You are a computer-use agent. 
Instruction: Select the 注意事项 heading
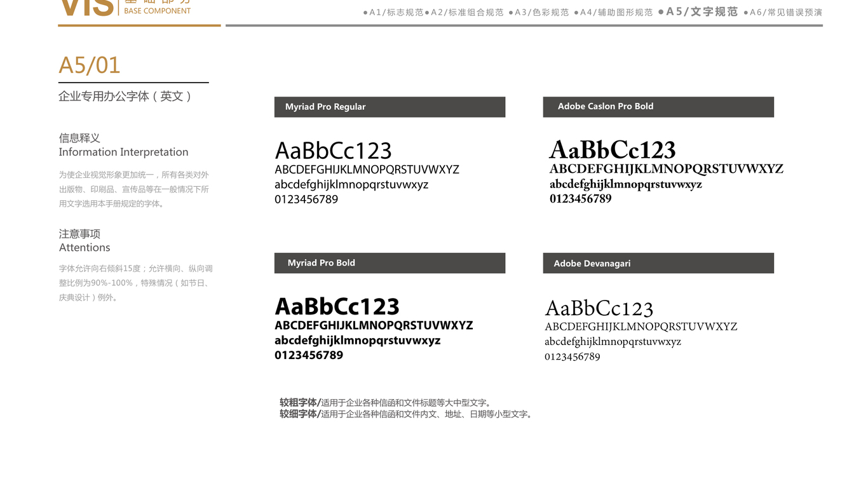(79, 234)
